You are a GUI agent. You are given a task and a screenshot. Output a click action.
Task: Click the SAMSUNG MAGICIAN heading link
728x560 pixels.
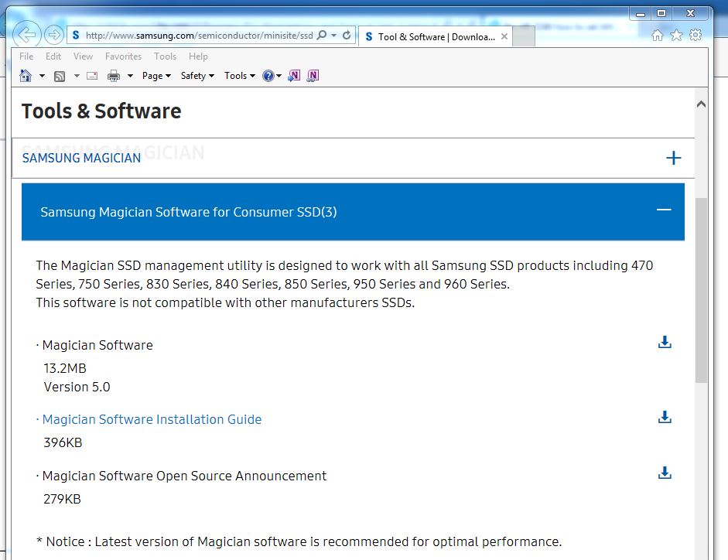81,158
